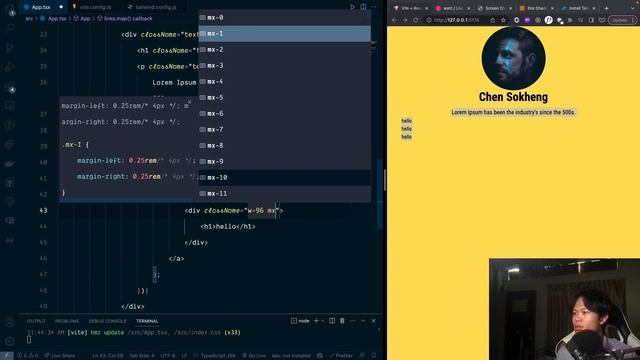
Task: Open the PROBLEMS panel tab
Action: 67,321
